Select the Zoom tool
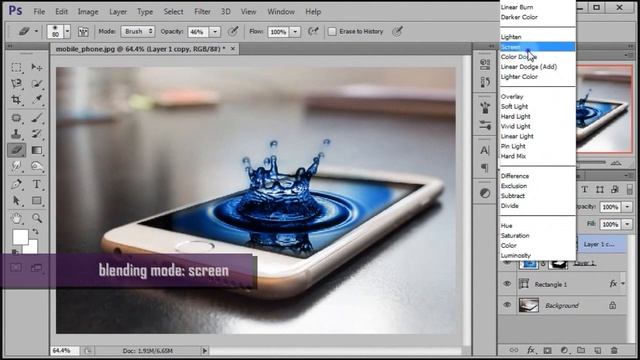Viewport: 640px width, 360px height. click(x=37, y=218)
